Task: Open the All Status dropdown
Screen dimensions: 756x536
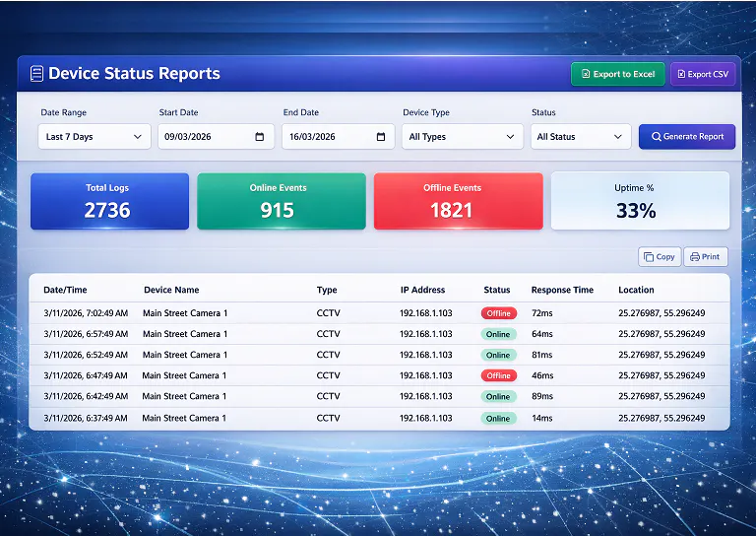Action: [581, 137]
